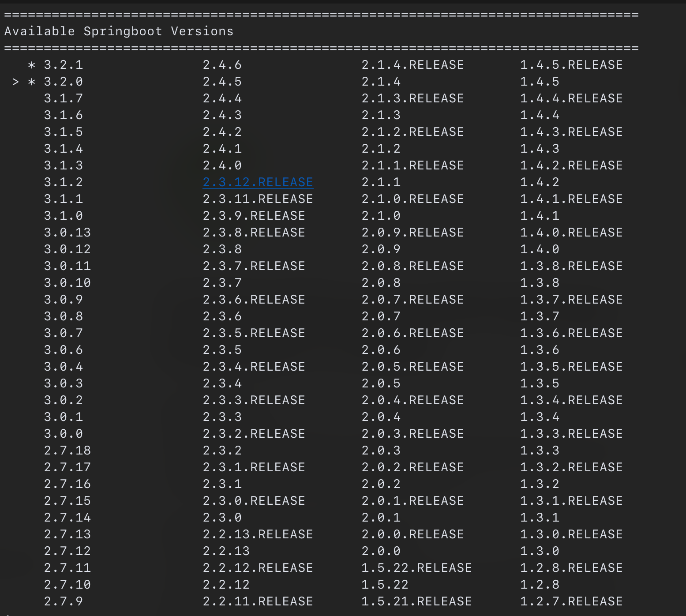686x616 pixels.
Task: Choose version 2.3.0.RELEASE
Action: [254, 501]
